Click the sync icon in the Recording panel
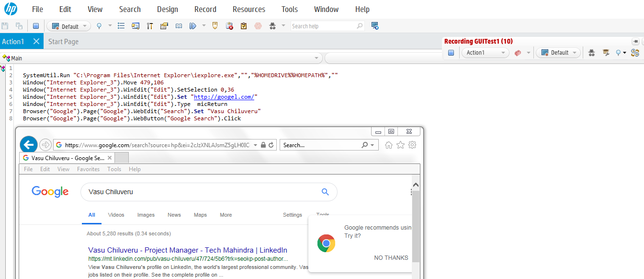This screenshot has width=644, height=279. [635, 53]
